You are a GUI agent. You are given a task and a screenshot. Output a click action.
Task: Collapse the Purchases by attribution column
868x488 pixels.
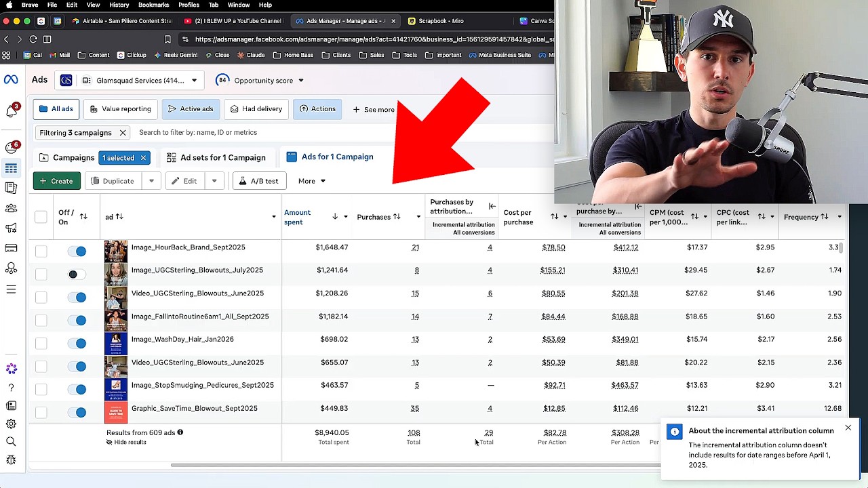coord(492,206)
